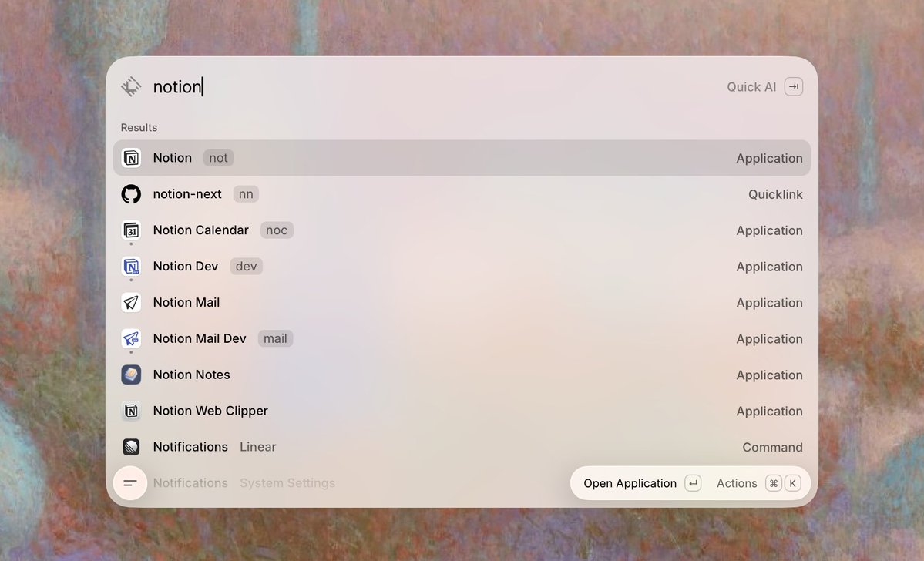The image size is (924, 561).
Task: Click the 'not' alias tag
Action: click(x=218, y=158)
